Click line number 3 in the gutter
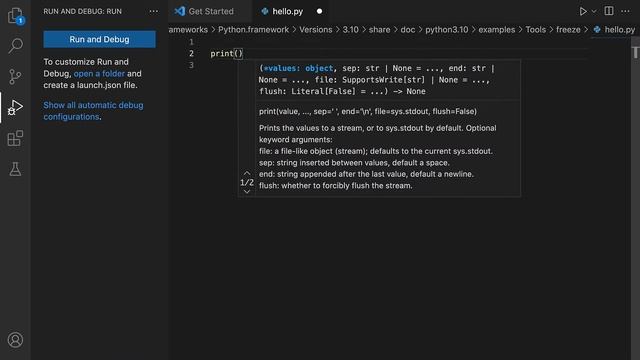This screenshot has width=640, height=360. point(191,65)
